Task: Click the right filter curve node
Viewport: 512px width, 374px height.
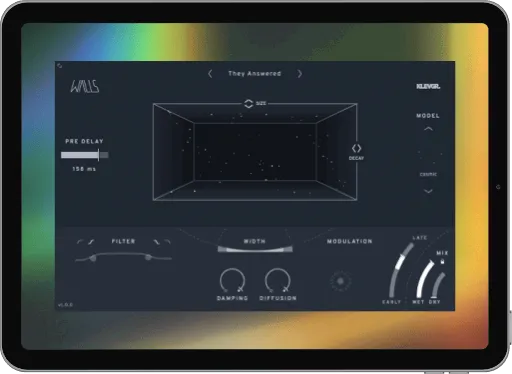Action: click(x=148, y=257)
